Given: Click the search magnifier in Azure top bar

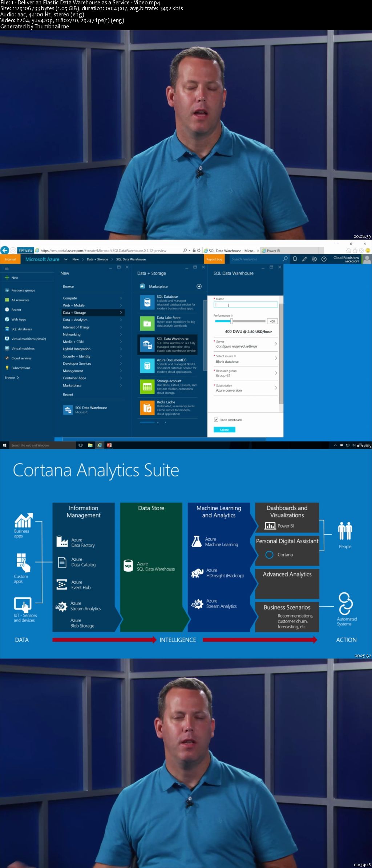Looking at the screenshot, I should (x=285, y=259).
